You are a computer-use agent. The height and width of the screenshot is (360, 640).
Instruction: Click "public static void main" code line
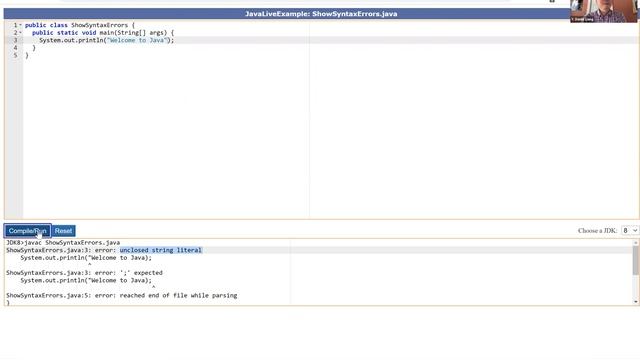point(103,33)
